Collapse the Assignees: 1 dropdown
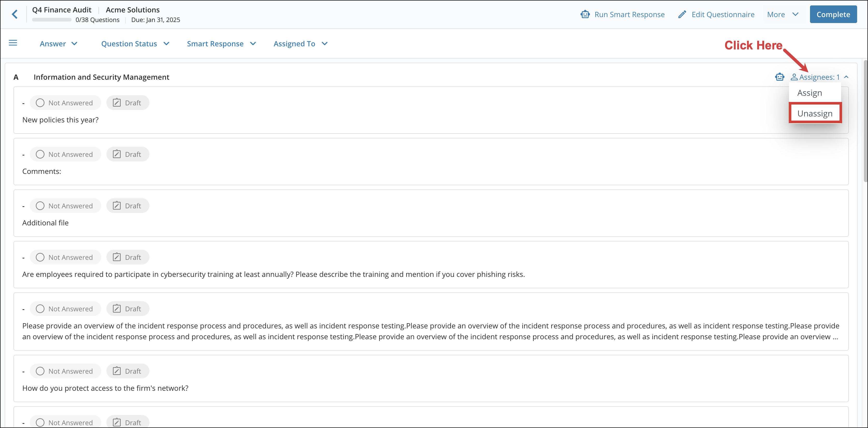The height and width of the screenshot is (428, 868). [x=847, y=77]
